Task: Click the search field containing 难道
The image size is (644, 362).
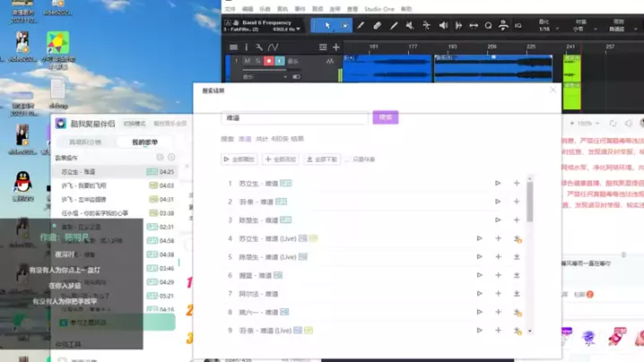Action: tap(294, 117)
